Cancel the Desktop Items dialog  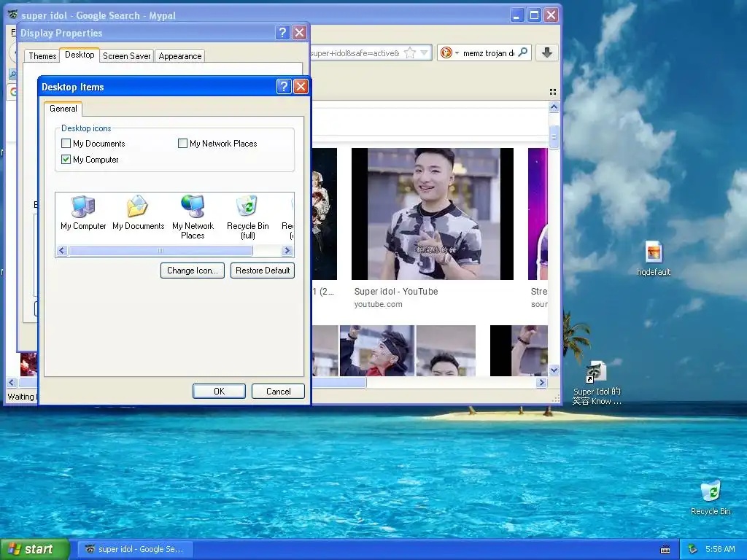(x=278, y=392)
